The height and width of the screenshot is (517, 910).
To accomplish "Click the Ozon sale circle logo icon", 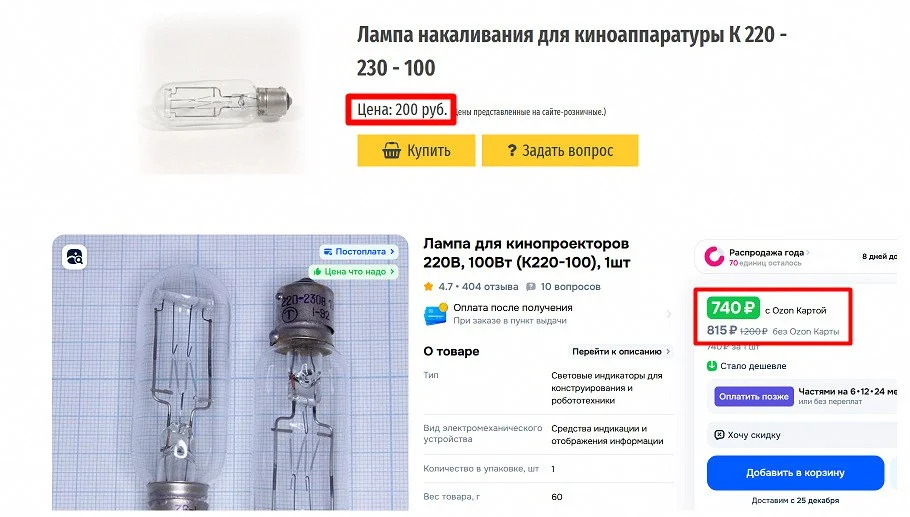I will pyautogui.click(x=714, y=256).
